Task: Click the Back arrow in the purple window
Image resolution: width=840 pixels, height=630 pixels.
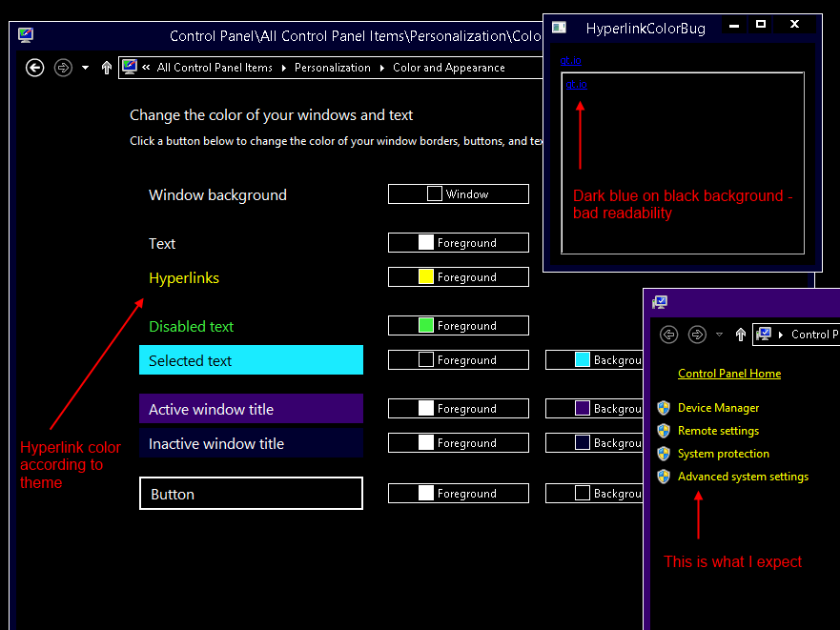Action: click(668, 335)
